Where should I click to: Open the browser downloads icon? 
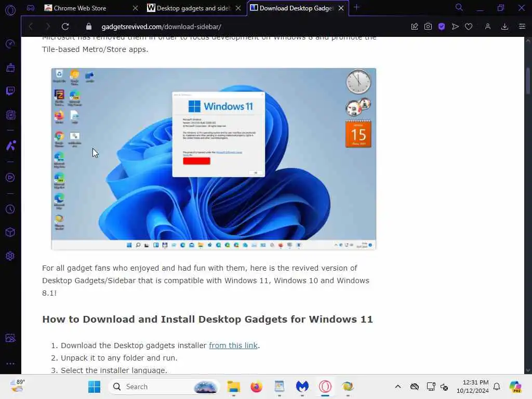(504, 26)
